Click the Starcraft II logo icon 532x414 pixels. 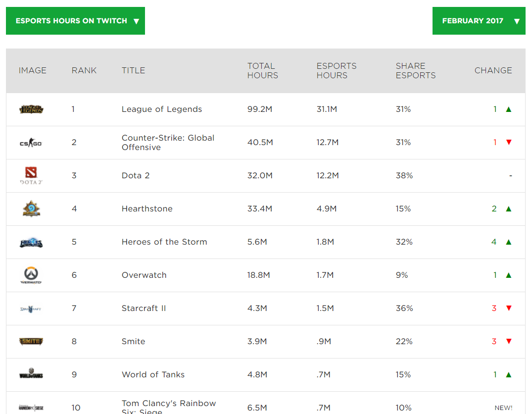click(31, 309)
